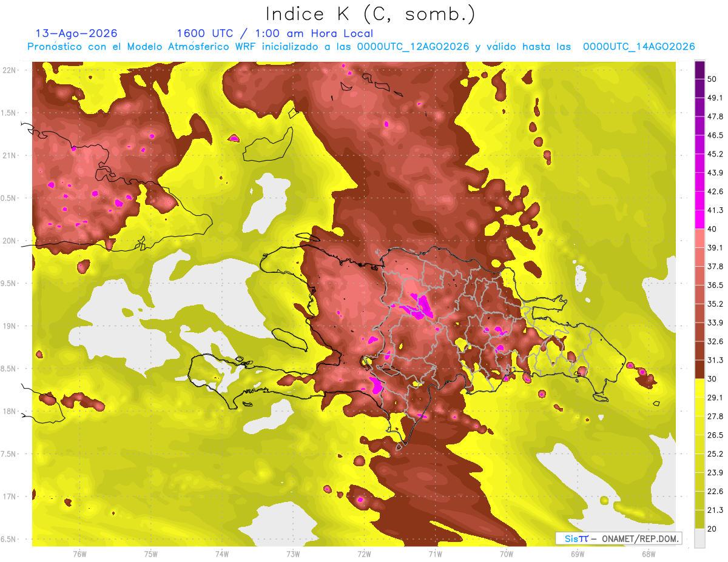Viewport: 728px width, 562px height.
Task: Click the '42.6' colorbar value
Action: pyautogui.click(x=715, y=192)
